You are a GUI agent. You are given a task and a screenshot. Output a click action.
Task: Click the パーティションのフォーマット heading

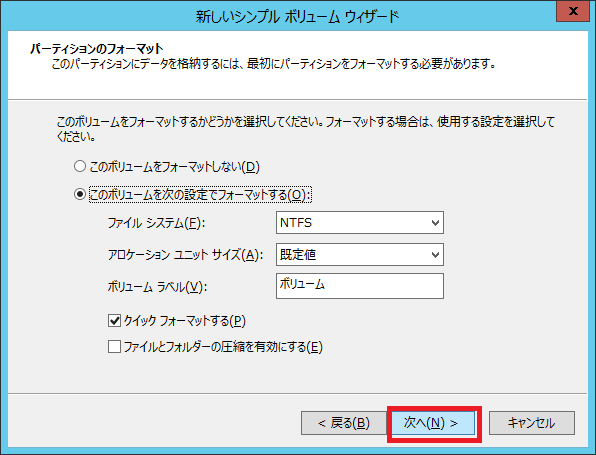[97, 49]
